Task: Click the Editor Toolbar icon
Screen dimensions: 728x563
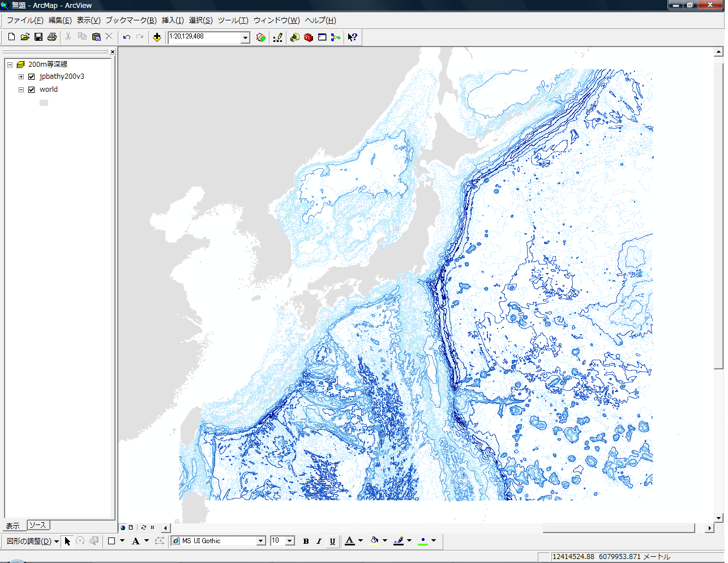Action: pos(278,37)
